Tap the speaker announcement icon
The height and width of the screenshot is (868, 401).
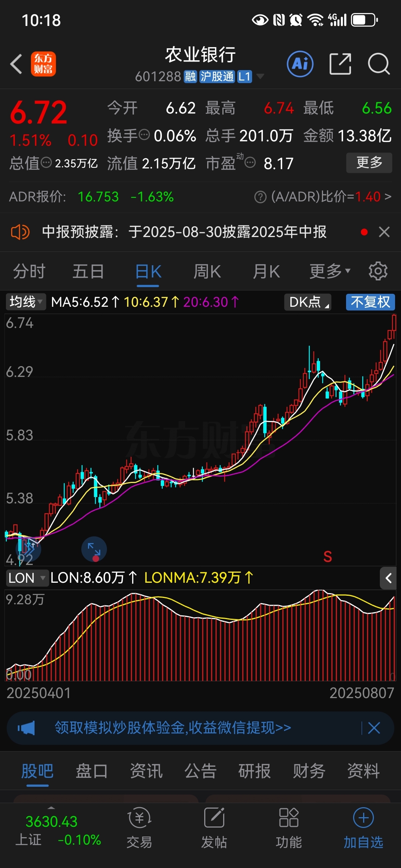tap(20, 232)
